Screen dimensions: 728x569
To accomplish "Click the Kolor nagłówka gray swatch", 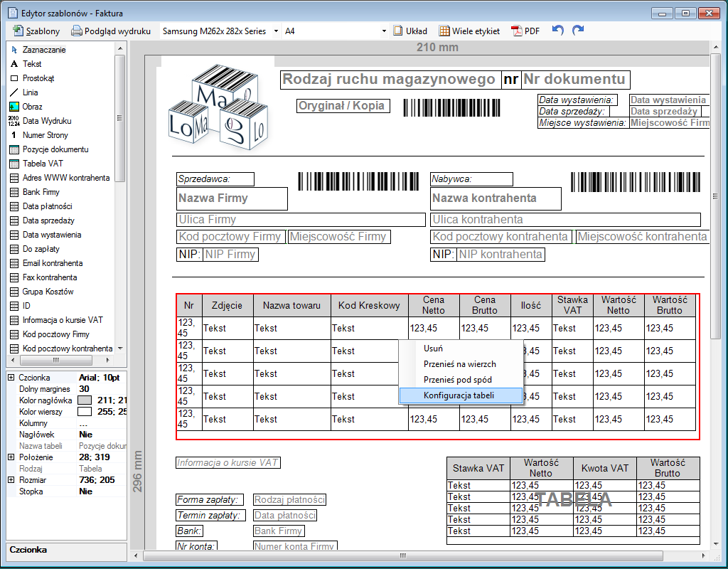I will pos(85,400).
